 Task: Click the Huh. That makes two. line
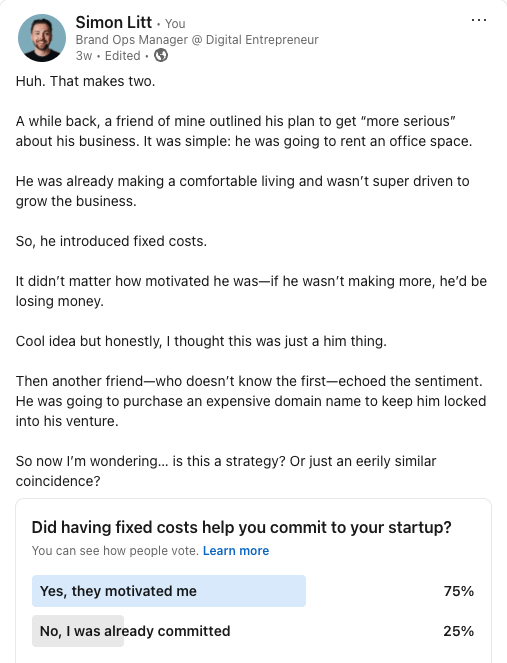85,81
